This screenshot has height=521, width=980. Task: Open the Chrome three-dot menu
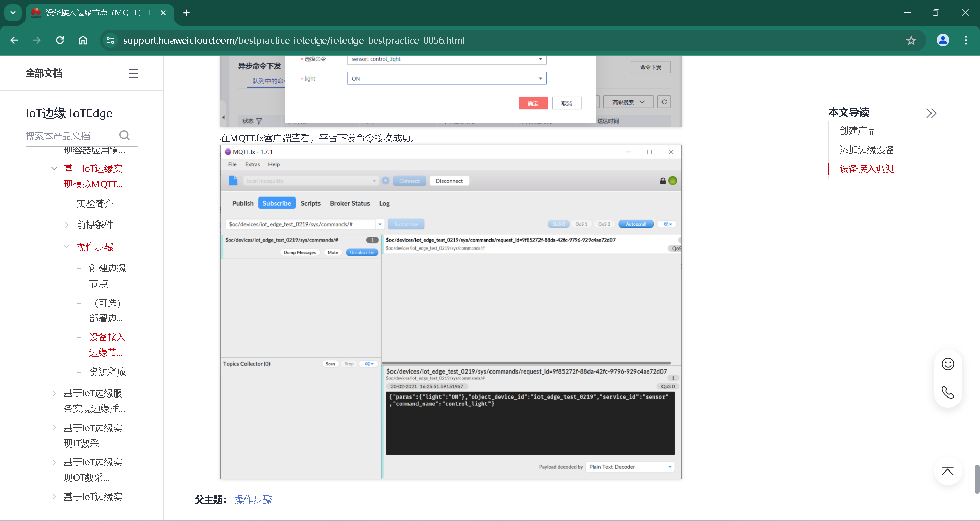966,40
